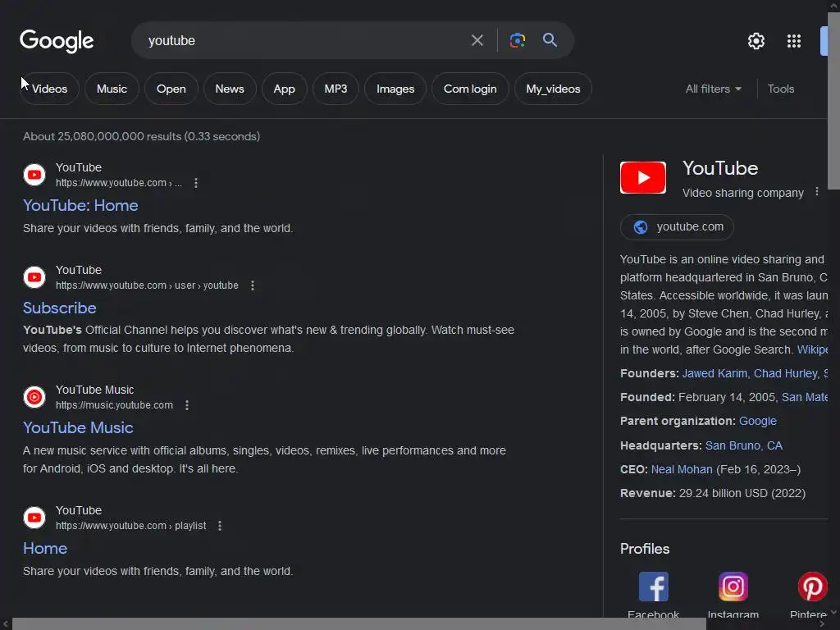Open the Facebook profile icon
Image resolution: width=840 pixels, height=630 pixels.
coord(653,587)
